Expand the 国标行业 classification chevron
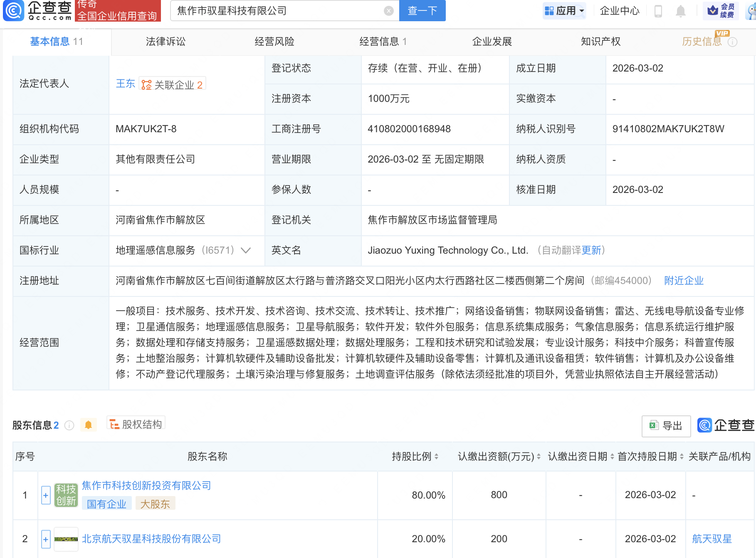Screen dimensions: 756x558 click(x=245, y=251)
